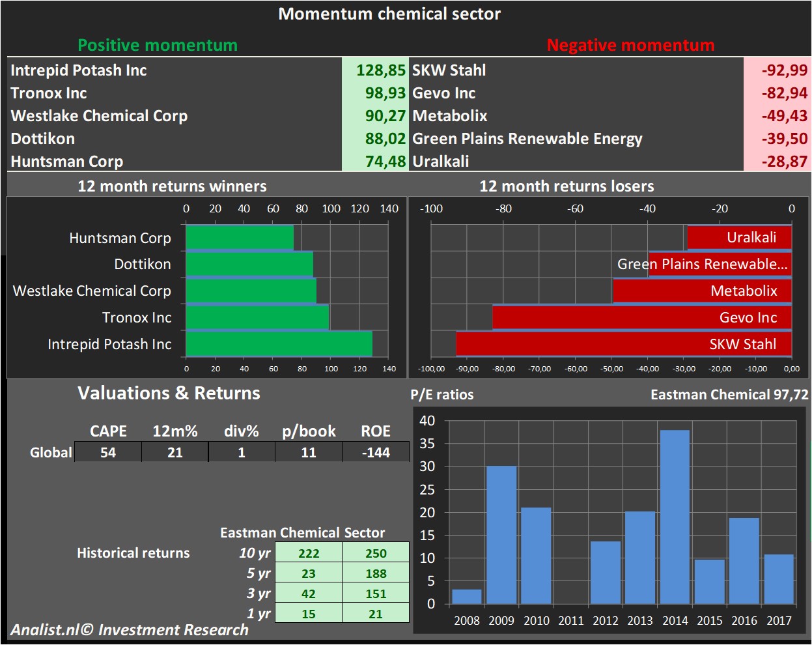Select Green Plains Renewable Energy in the table
This screenshot has width=812, height=645.
pos(527,139)
